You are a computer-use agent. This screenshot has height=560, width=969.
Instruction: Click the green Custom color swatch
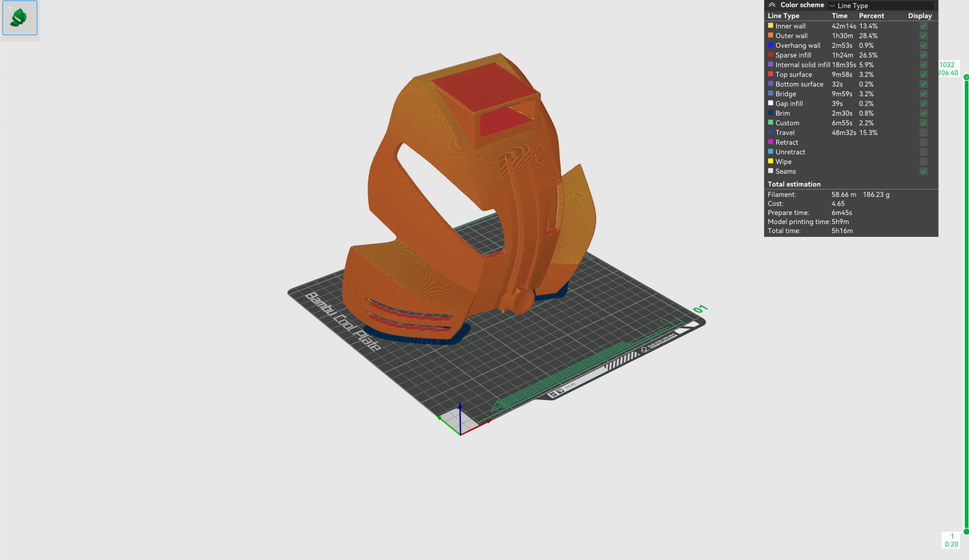coord(771,123)
